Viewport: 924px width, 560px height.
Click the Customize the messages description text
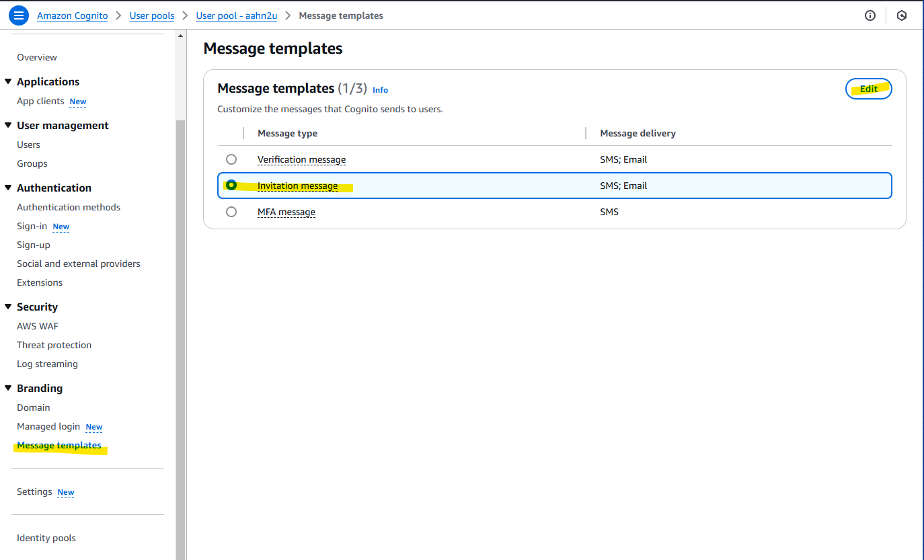(330, 109)
